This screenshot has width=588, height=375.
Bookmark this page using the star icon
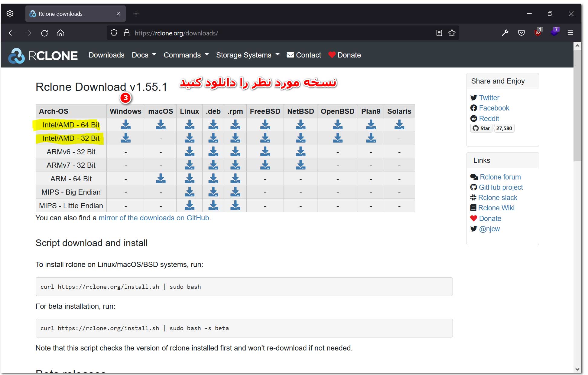tap(452, 33)
